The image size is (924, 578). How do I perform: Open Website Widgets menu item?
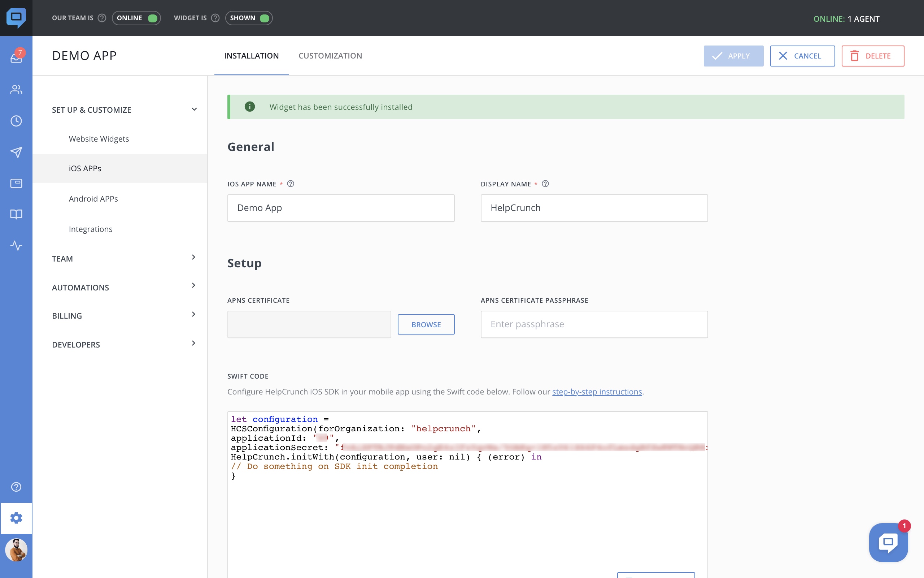coord(99,139)
